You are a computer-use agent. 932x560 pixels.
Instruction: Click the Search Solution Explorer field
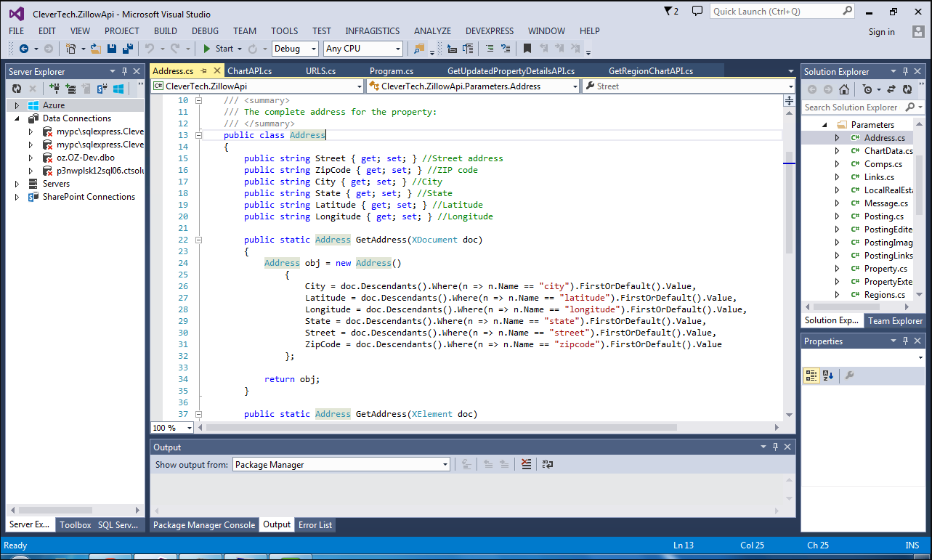tap(850, 107)
